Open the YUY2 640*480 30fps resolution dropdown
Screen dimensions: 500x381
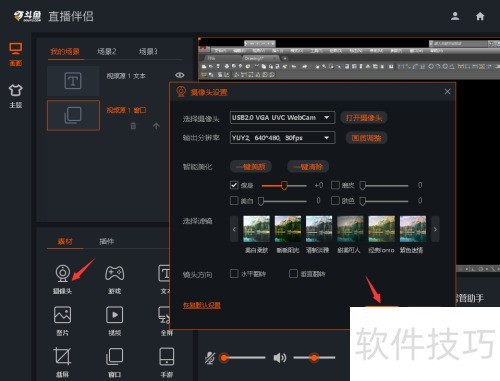click(x=282, y=138)
